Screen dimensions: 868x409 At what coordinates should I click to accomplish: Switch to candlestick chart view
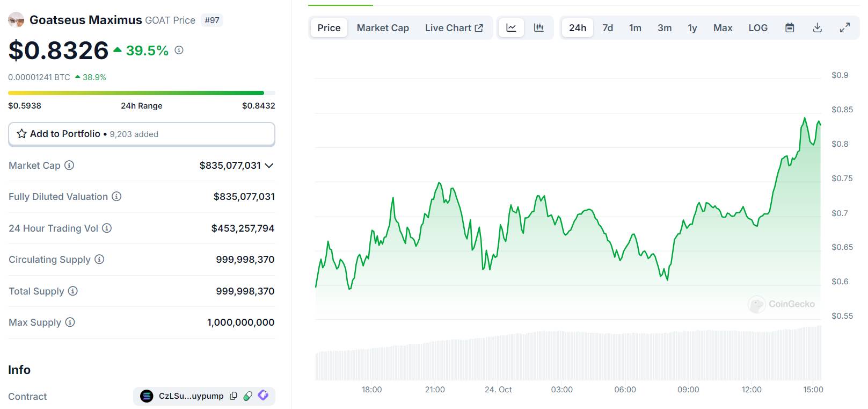pos(539,28)
